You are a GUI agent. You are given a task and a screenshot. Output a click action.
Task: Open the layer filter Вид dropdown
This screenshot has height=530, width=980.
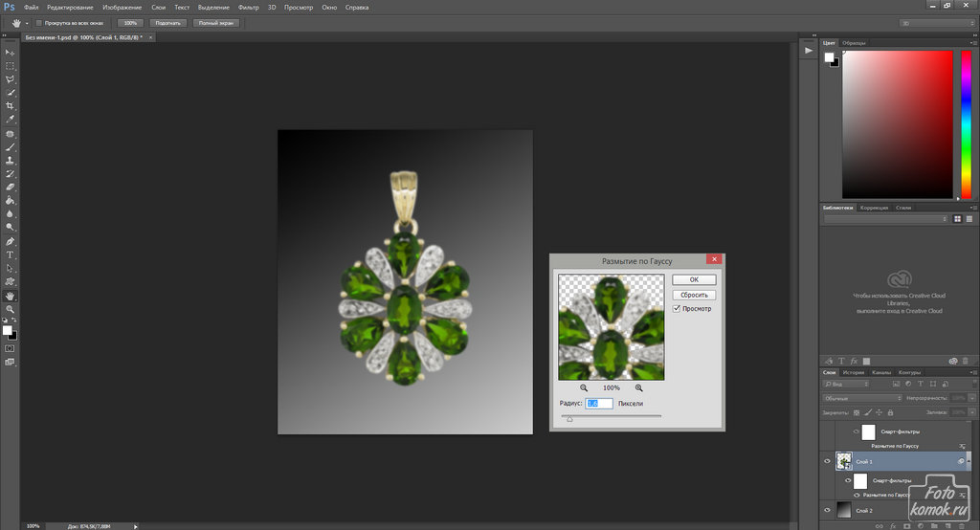pyautogui.click(x=843, y=384)
